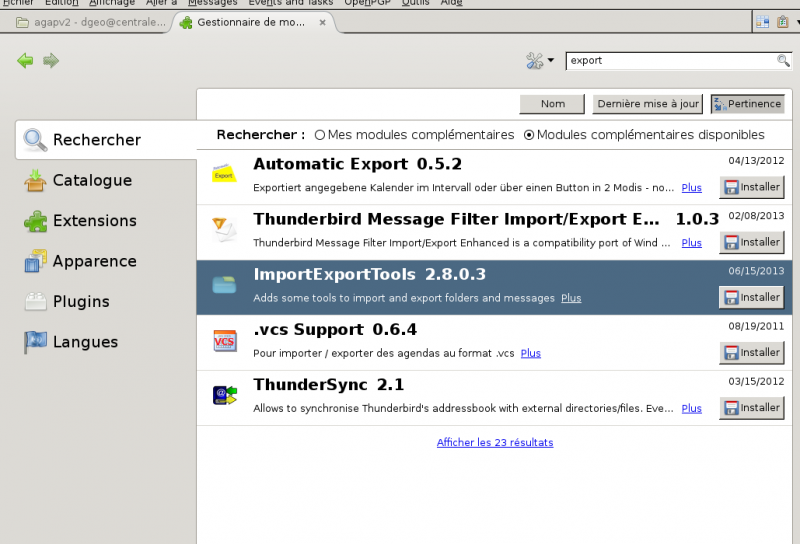Open the Aide menu
Viewport: 800px width, 544px height.
pyautogui.click(x=452, y=3)
